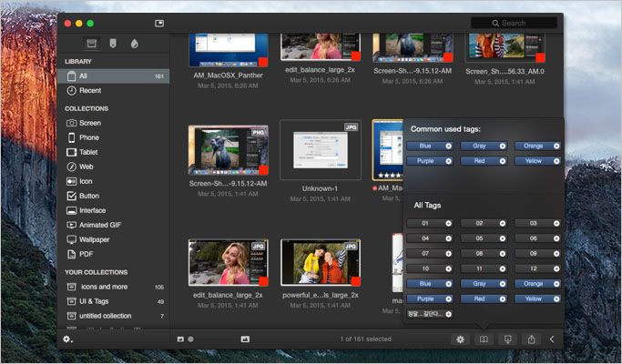Remove Purple tag in All Tags list

coord(449,299)
